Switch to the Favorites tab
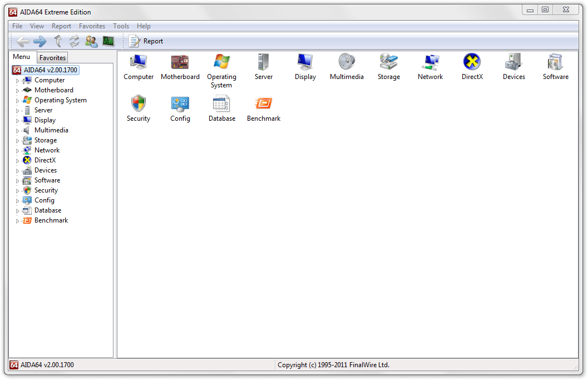Screen dimensions: 588x380 click(x=52, y=58)
